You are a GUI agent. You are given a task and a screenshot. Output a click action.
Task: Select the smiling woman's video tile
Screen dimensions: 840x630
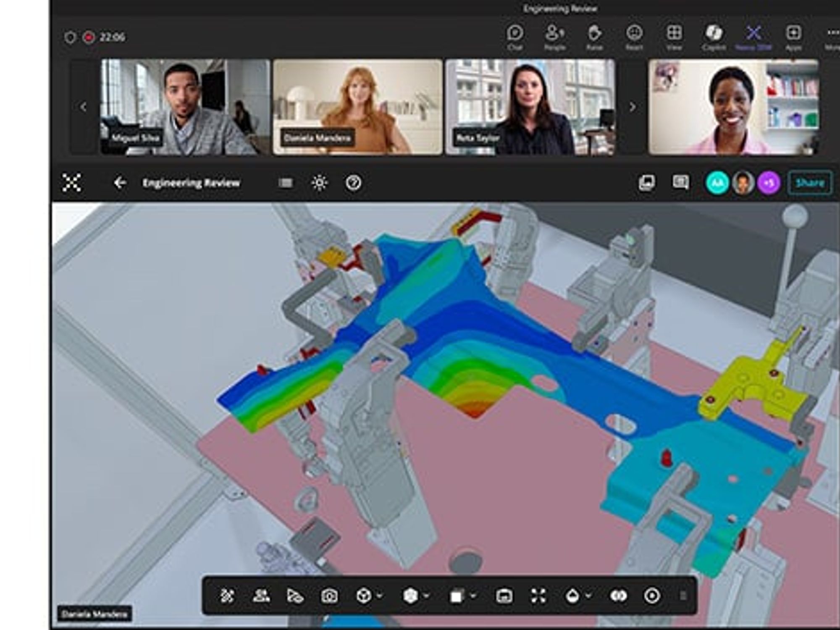(733, 107)
